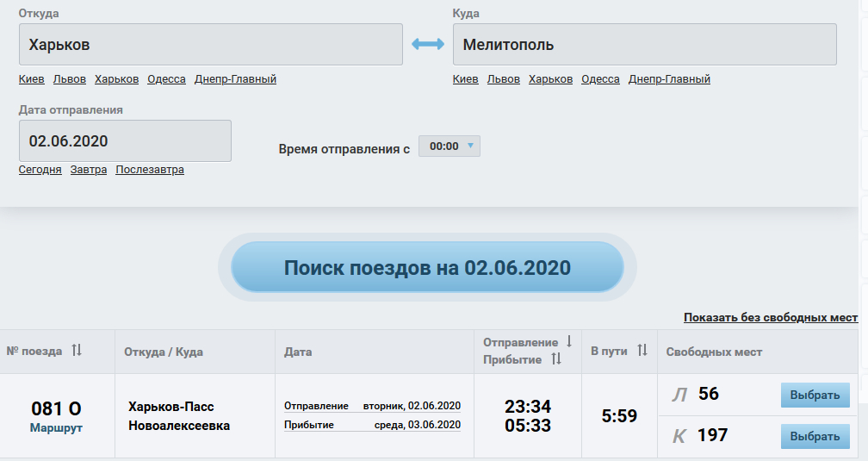
Task: Choose Львов under Куда field
Action: [504, 79]
